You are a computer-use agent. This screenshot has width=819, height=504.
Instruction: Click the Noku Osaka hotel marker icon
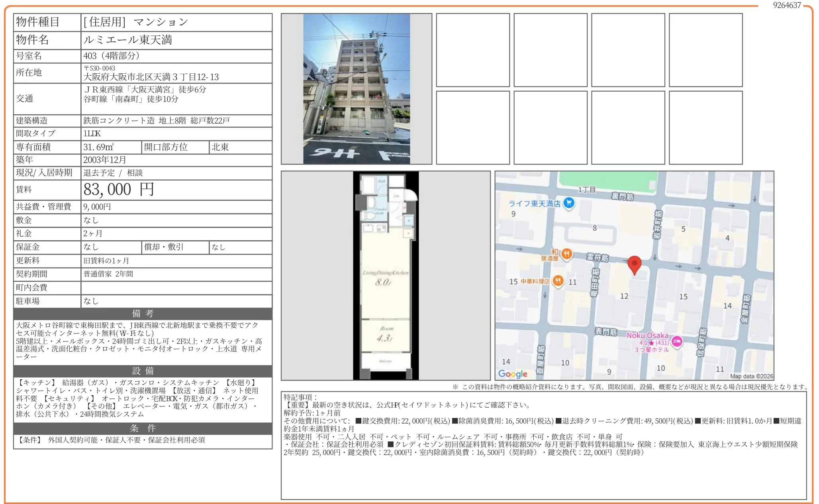pos(677,341)
